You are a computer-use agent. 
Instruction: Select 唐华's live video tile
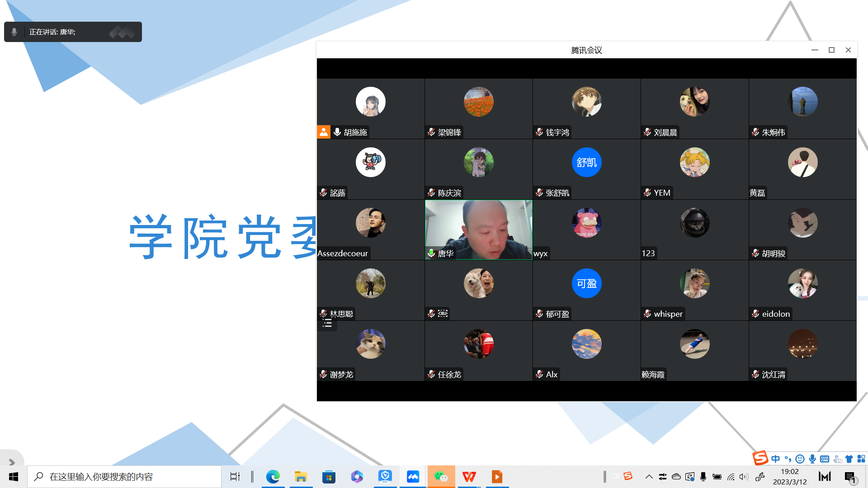478,230
